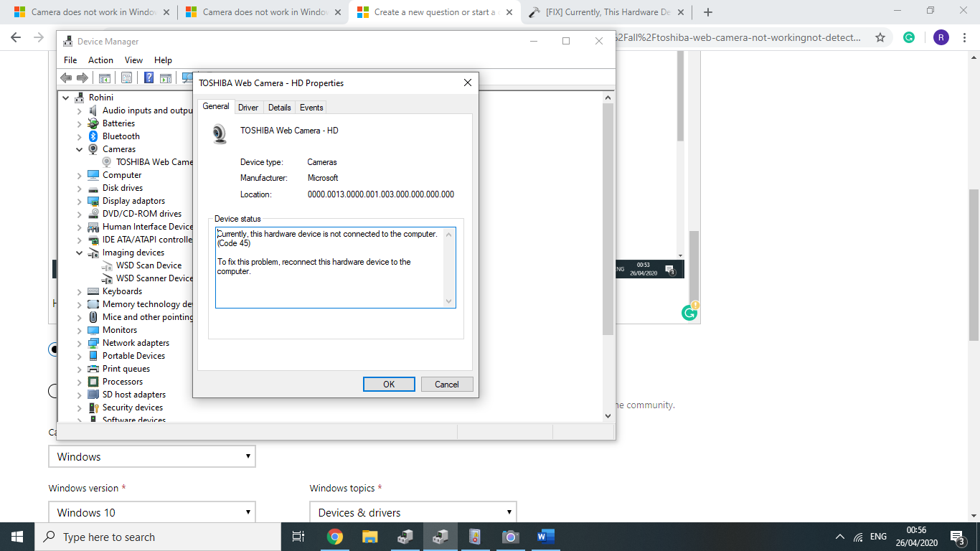Expand the Keyboards node
The width and height of the screenshot is (980, 551).
coord(80,291)
